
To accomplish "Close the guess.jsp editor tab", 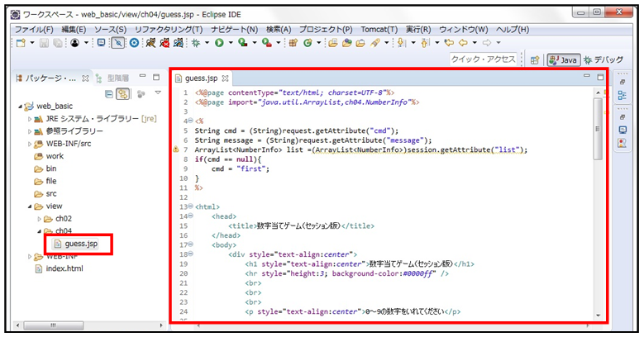I will 224,78.
